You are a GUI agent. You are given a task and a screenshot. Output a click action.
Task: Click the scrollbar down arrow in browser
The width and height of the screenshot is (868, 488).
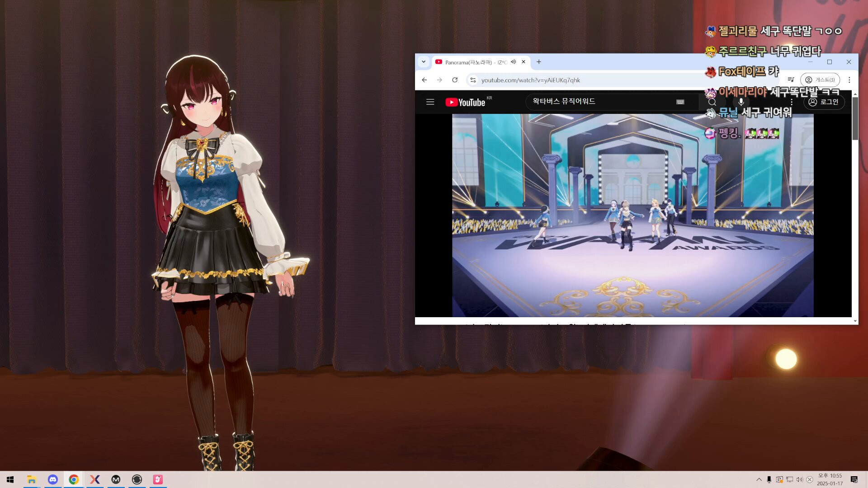coord(855,321)
